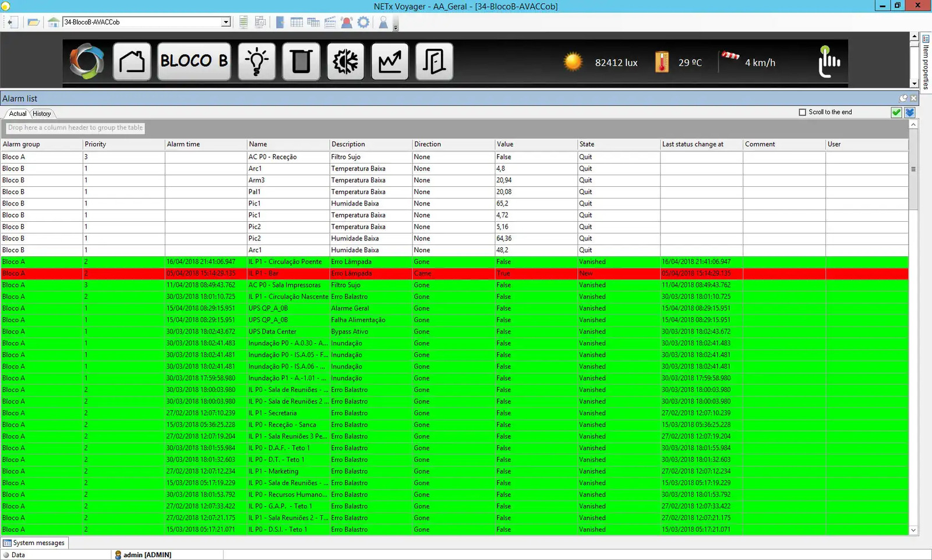The height and width of the screenshot is (560, 932).
Task: Enable the 'Scroll to the end' checkbox
Action: (802, 112)
